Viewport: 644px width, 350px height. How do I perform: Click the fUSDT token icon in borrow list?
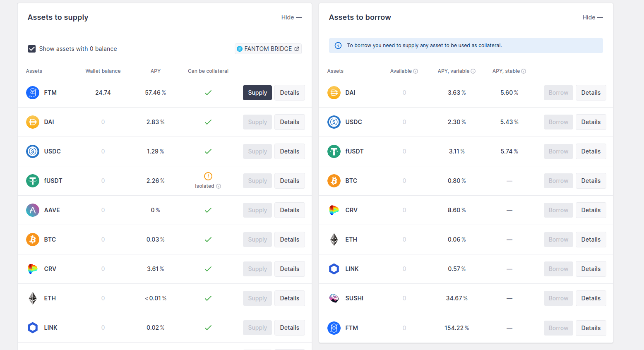(x=334, y=151)
